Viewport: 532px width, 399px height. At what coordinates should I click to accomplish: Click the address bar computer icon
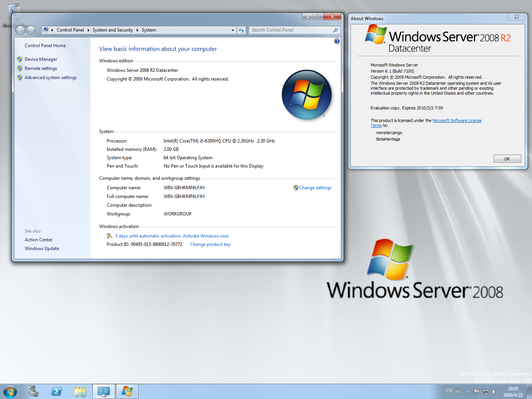45,30
